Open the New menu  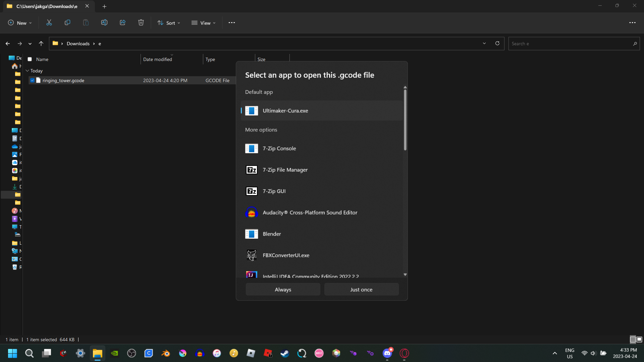pyautogui.click(x=20, y=23)
